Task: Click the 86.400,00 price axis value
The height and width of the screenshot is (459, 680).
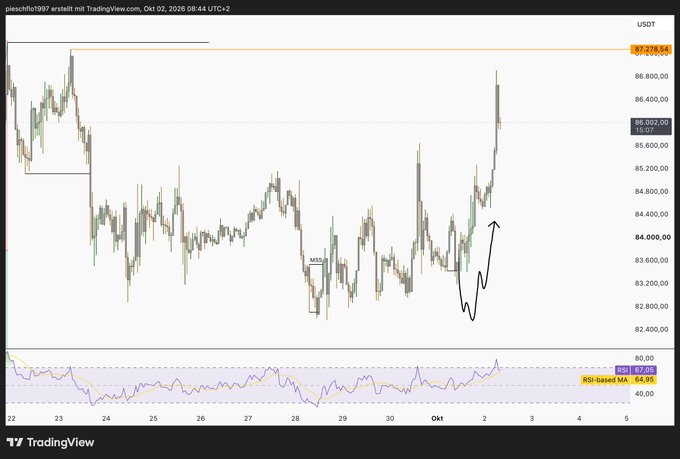Action: point(651,99)
